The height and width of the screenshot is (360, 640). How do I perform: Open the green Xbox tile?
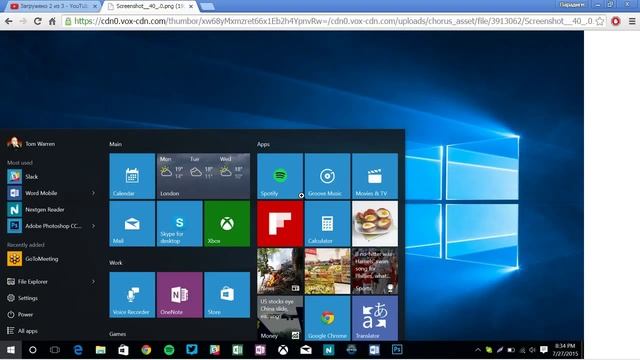point(227,224)
